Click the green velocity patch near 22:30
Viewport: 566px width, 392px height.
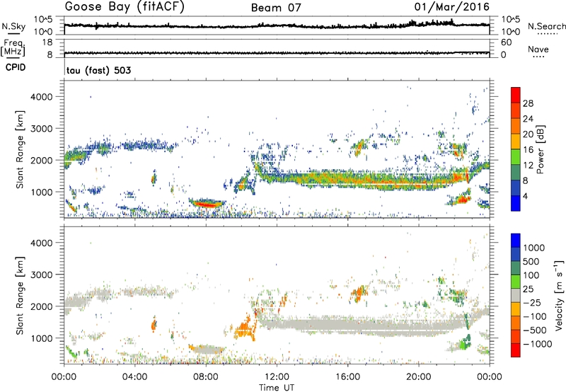(464, 342)
